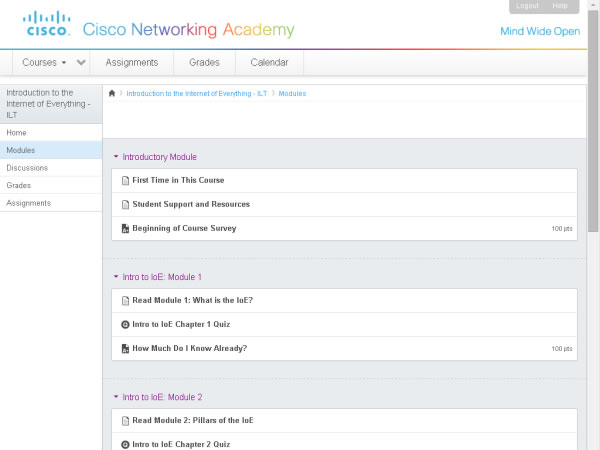The image size is (600, 450).
Task: Open the Read Module 1: What is the IoE? link
Action: pyautogui.click(x=192, y=301)
